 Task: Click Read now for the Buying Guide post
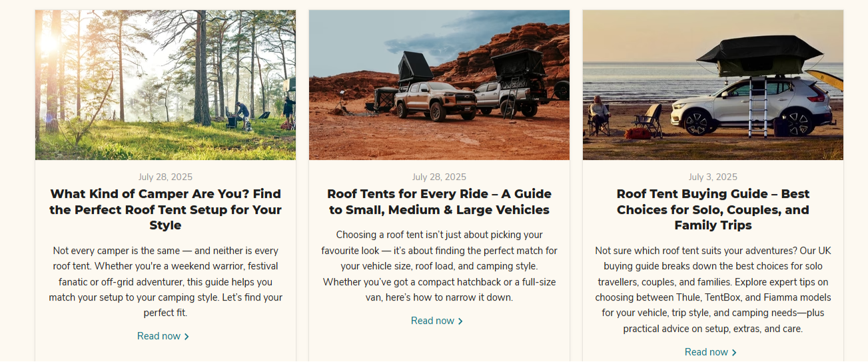point(706,352)
